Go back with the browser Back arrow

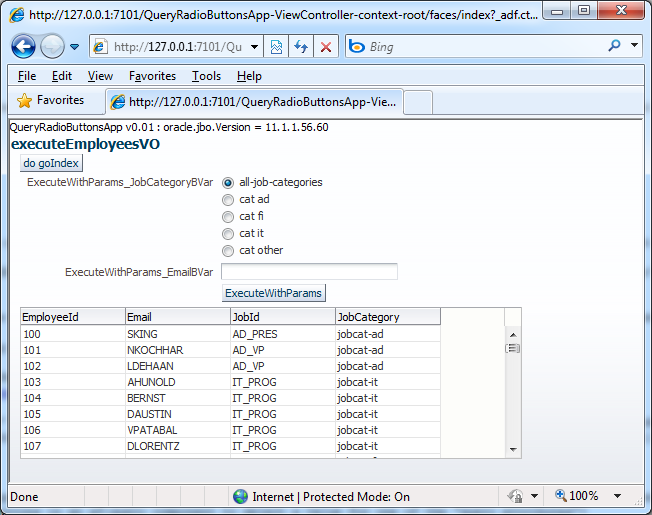[23, 46]
